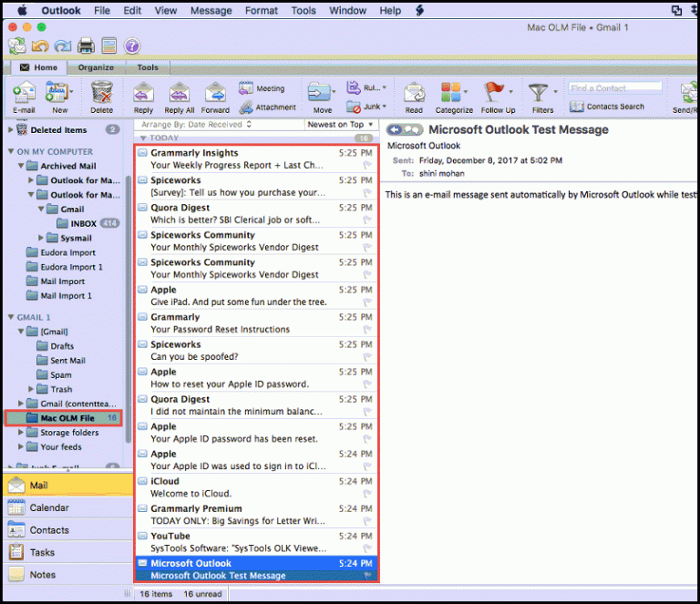
Task: Collapse the GMAIL 1 section
Action: click(11, 317)
